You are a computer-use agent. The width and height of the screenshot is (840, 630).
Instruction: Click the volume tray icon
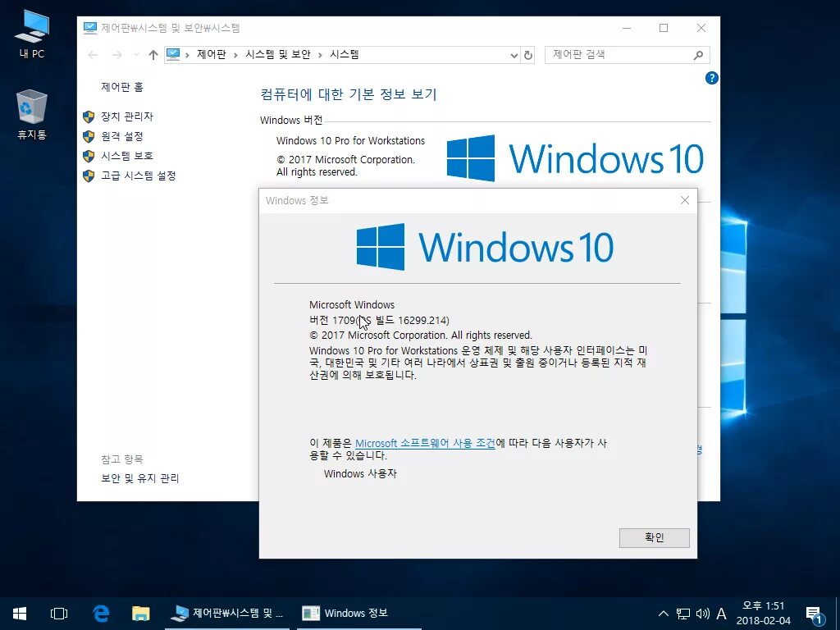click(x=702, y=614)
